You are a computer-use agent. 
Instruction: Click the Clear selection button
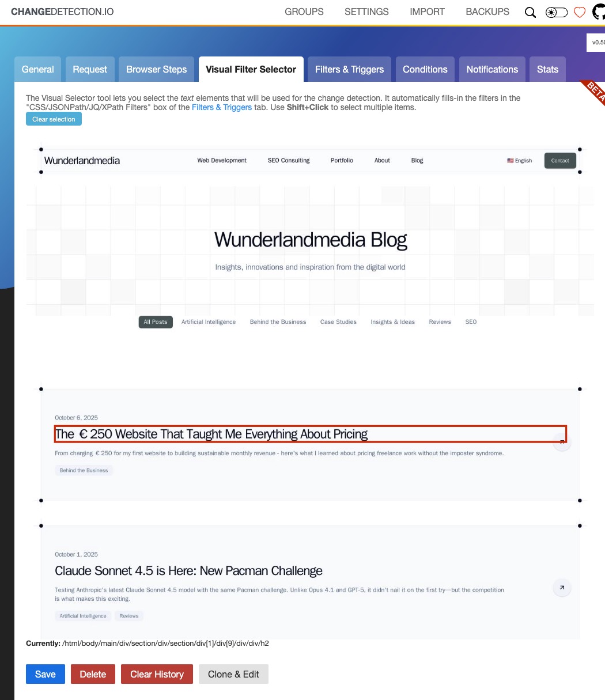tap(54, 119)
